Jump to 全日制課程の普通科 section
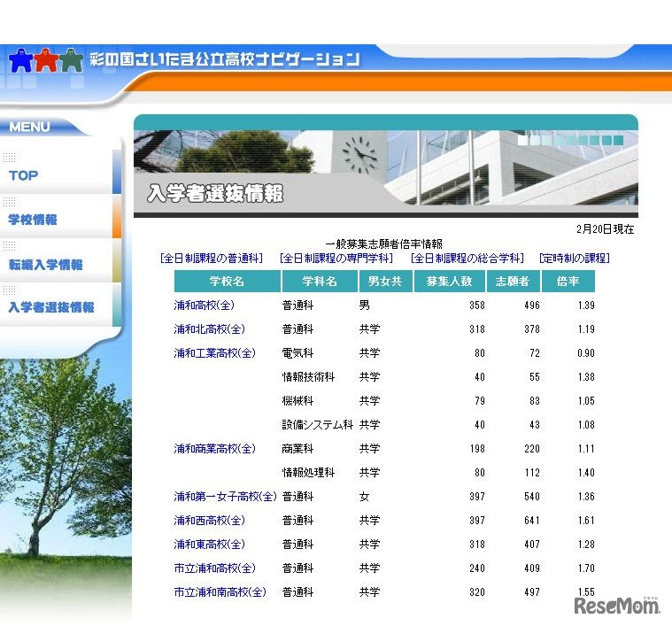 212,259
